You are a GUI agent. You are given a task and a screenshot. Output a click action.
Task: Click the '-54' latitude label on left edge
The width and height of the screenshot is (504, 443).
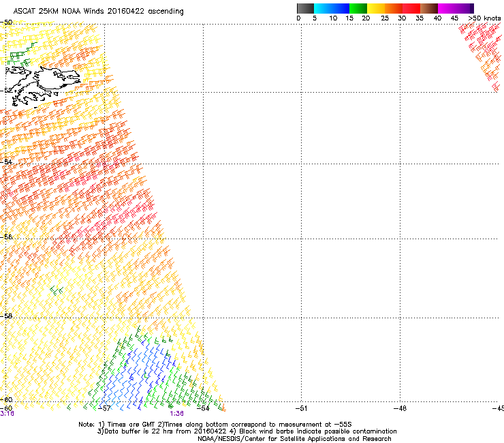(x=6, y=162)
